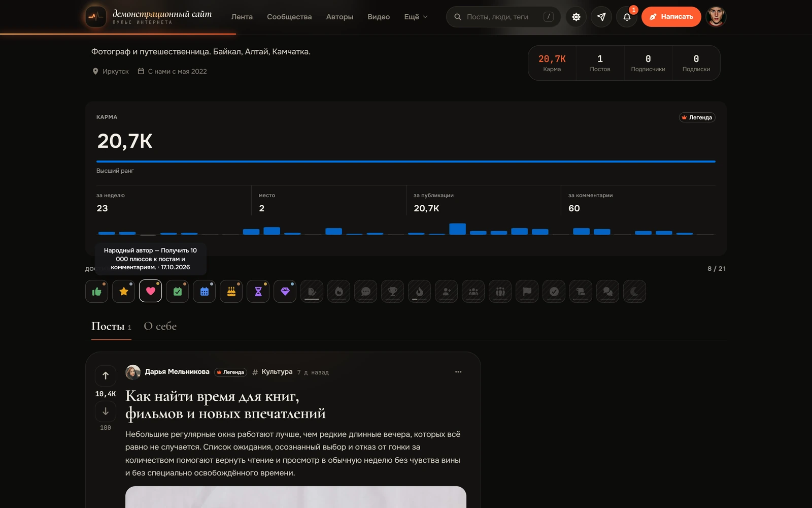Click the tallest bar in karma chart
Viewport: 812px width, 508px height.
point(457,229)
